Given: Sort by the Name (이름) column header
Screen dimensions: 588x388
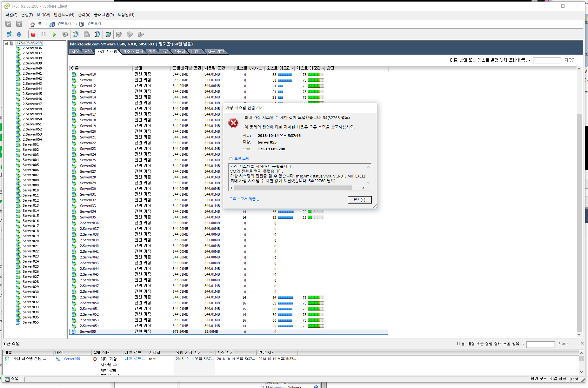Looking at the screenshot, I should [101, 68].
